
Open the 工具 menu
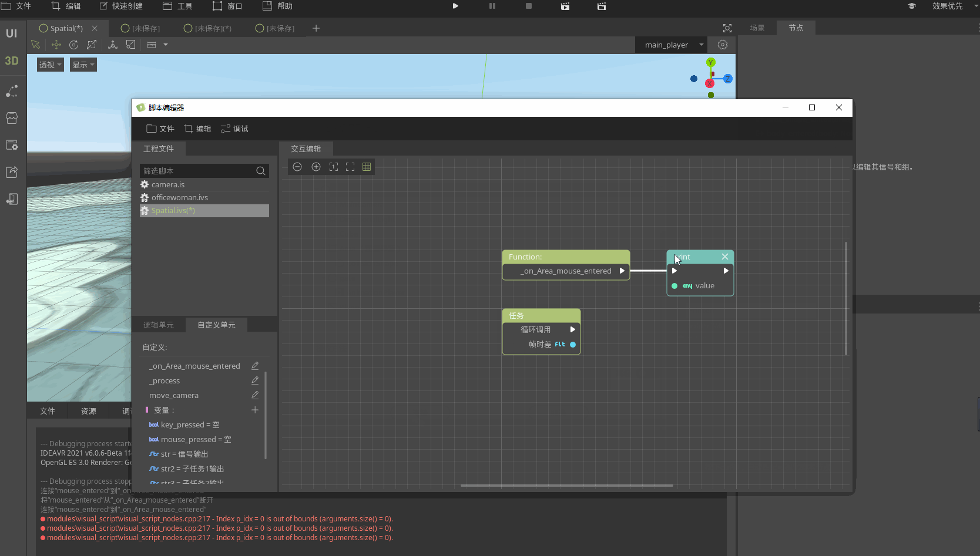click(x=177, y=6)
